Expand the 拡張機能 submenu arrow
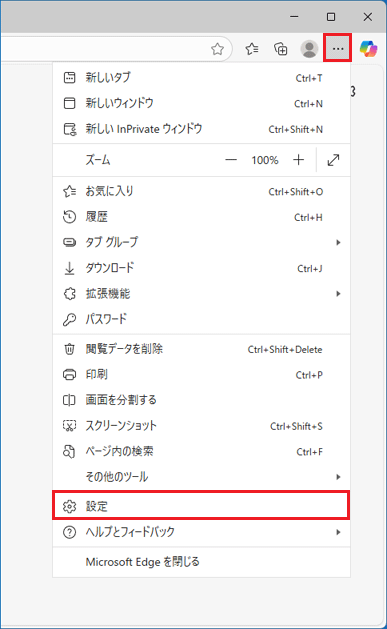387x629 pixels. tap(338, 294)
